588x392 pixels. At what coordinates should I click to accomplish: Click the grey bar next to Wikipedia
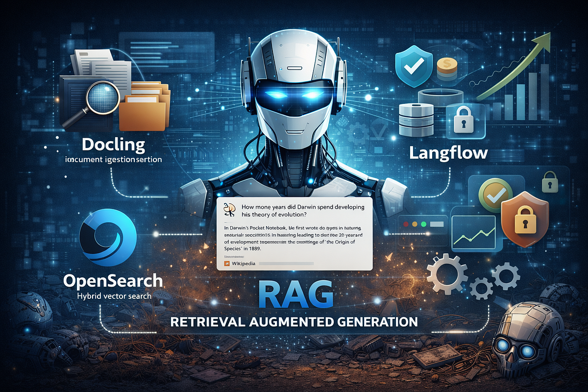[287, 264]
